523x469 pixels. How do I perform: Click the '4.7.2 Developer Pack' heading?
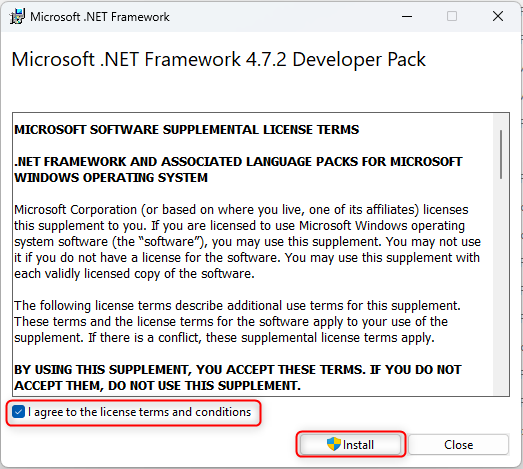(336, 60)
